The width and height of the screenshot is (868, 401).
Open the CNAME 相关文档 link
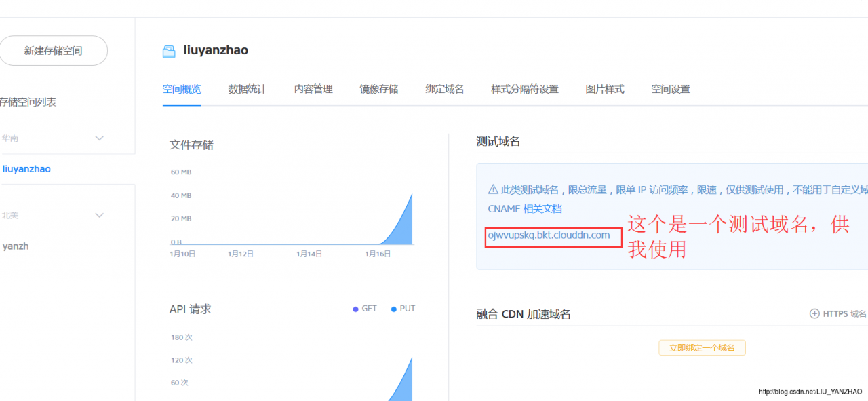[525, 209]
